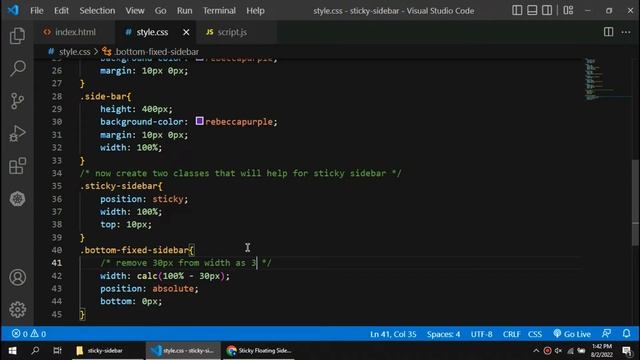The width and height of the screenshot is (640, 360).
Task: Open rebeccapurple color swatch on line 30
Action: point(199,121)
